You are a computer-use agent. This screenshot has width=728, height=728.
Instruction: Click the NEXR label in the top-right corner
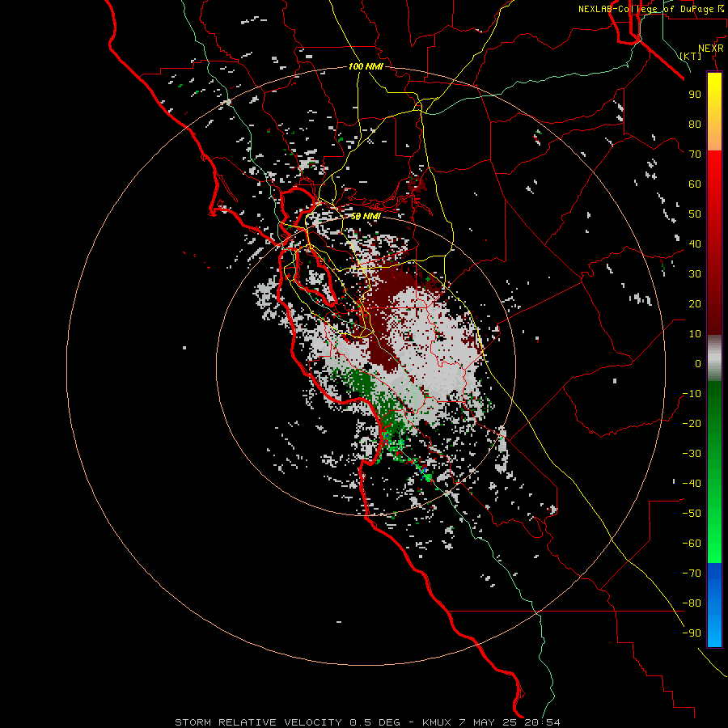tap(711, 49)
